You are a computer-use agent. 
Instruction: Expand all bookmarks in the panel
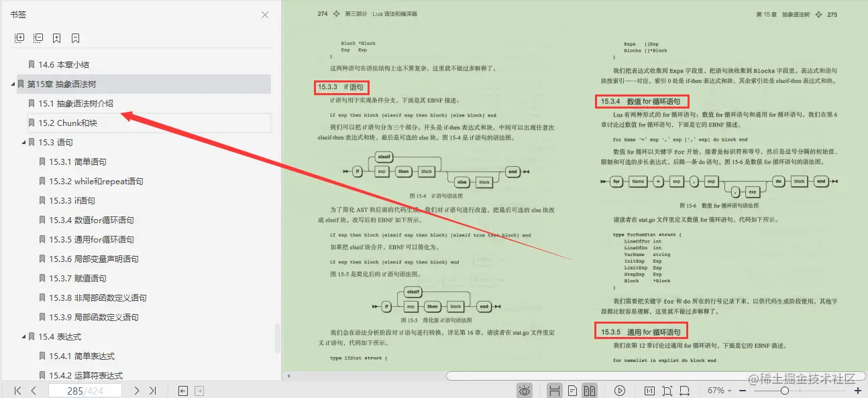[x=19, y=38]
